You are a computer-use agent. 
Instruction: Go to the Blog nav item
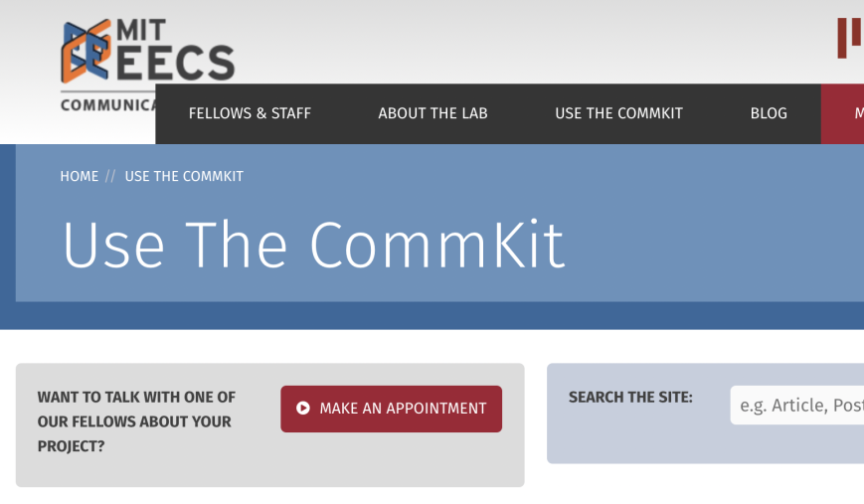click(x=769, y=113)
